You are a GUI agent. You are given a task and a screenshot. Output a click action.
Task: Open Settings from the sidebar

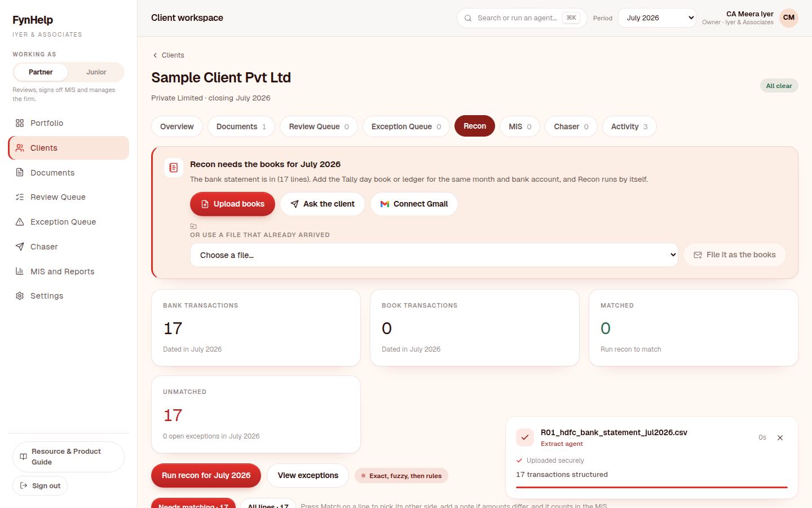click(68, 296)
